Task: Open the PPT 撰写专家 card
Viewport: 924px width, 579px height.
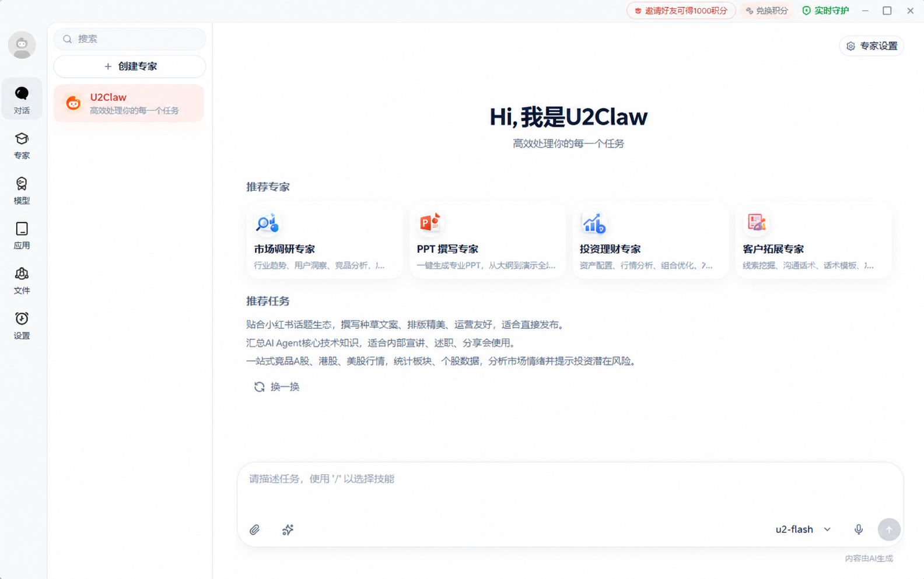Action: [x=487, y=241]
